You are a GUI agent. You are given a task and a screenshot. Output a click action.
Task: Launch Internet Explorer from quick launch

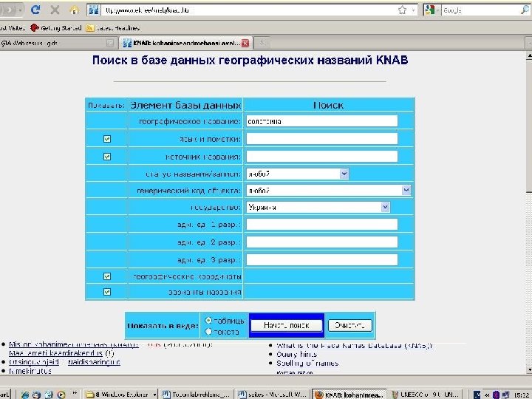(x=25, y=395)
